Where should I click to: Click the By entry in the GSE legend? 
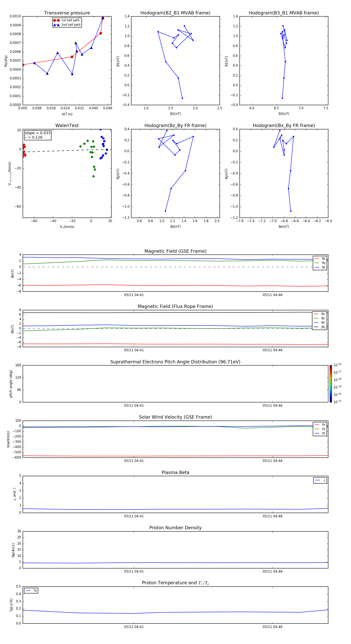click(x=320, y=263)
